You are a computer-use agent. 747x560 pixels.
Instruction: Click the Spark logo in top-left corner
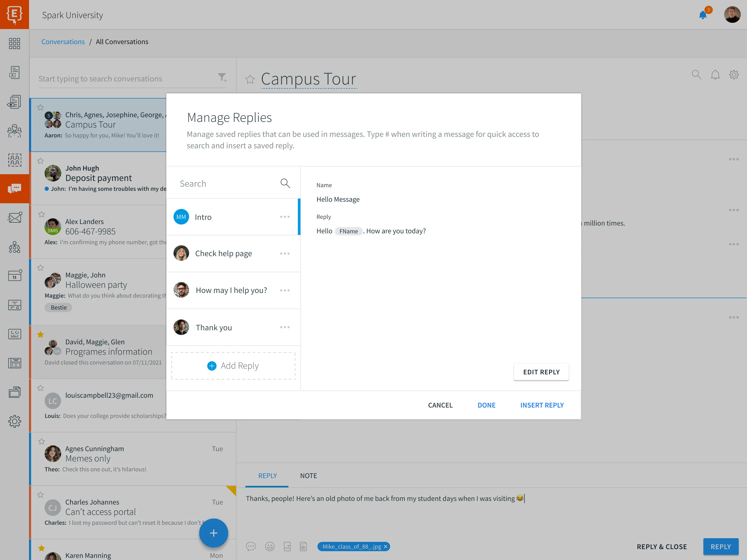15,15
